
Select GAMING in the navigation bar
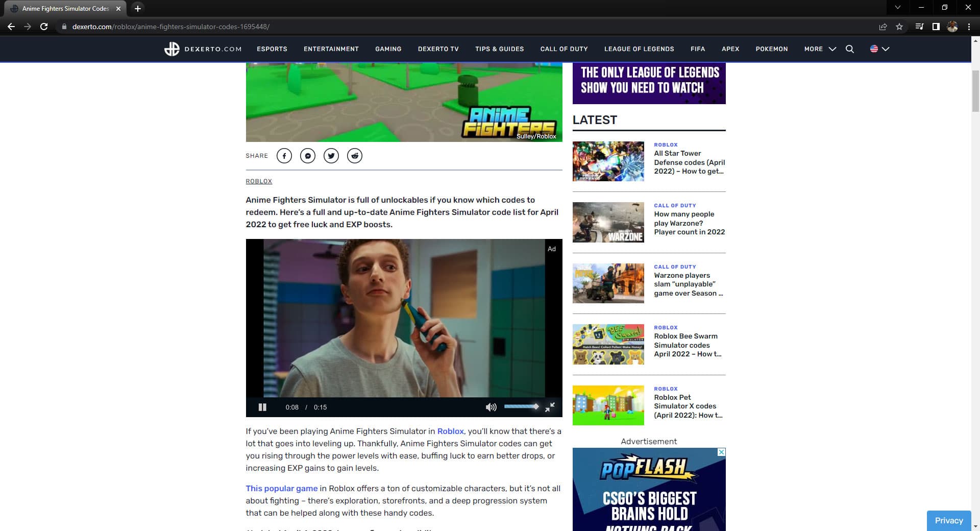388,49
